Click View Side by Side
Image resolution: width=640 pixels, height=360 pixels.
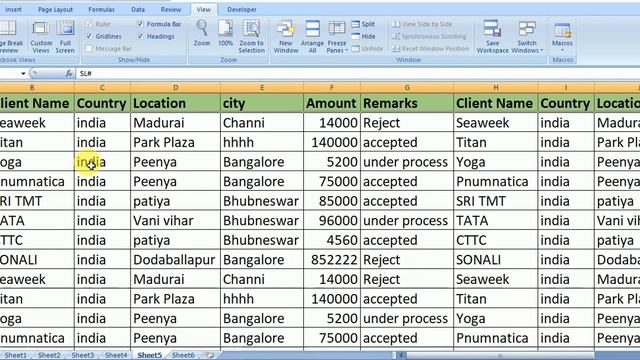coord(422,24)
